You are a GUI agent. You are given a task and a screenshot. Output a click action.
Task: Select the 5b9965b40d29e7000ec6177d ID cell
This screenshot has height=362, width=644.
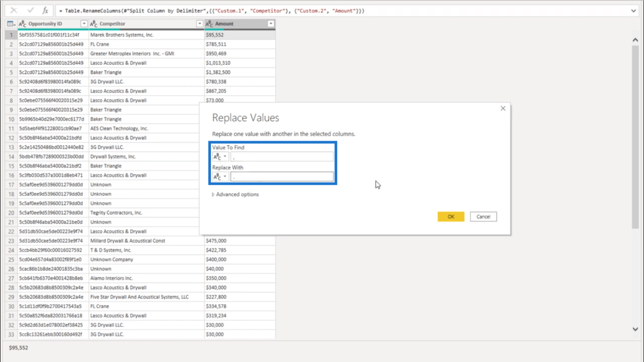click(53, 119)
